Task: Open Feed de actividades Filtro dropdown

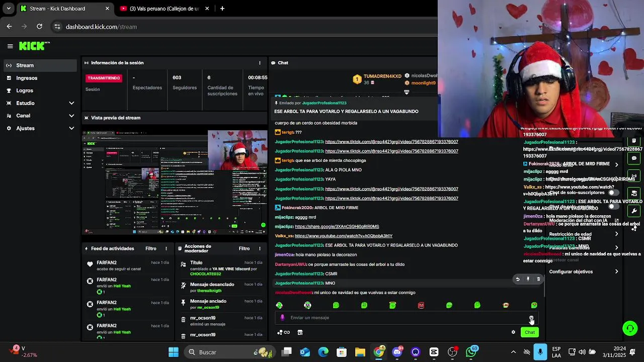Action: click(151, 248)
